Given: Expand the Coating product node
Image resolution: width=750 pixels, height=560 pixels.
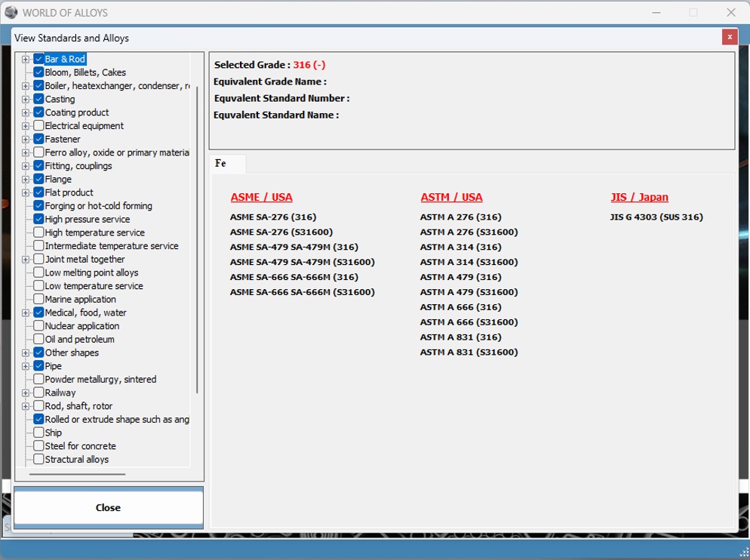Looking at the screenshot, I should pyautogui.click(x=26, y=112).
